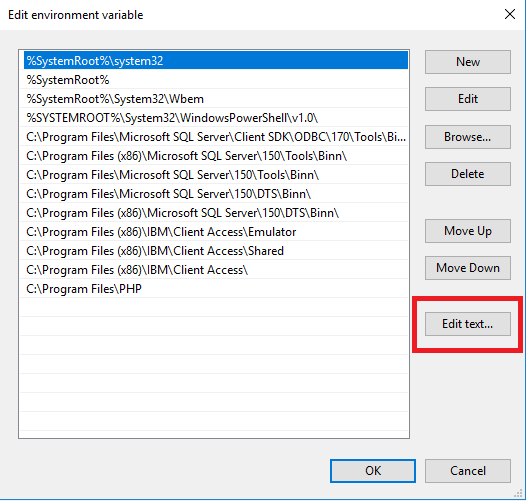Confirm changes with OK

[x=373, y=471]
